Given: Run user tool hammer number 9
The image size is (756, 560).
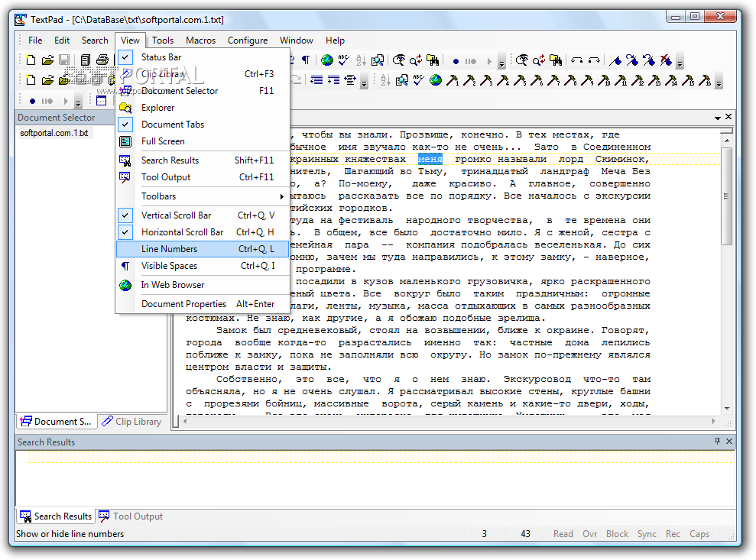Looking at the screenshot, I should (x=587, y=80).
